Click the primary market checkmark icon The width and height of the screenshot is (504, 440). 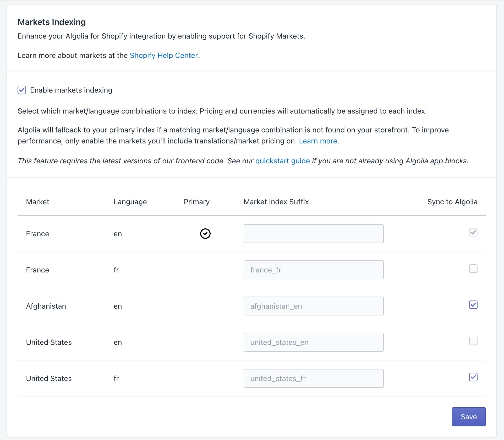(205, 233)
